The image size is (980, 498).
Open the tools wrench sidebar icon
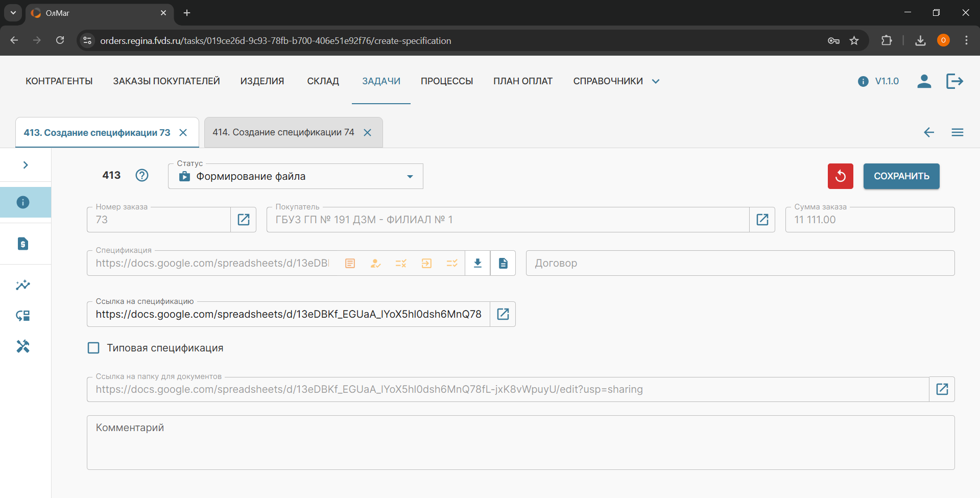click(23, 346)
